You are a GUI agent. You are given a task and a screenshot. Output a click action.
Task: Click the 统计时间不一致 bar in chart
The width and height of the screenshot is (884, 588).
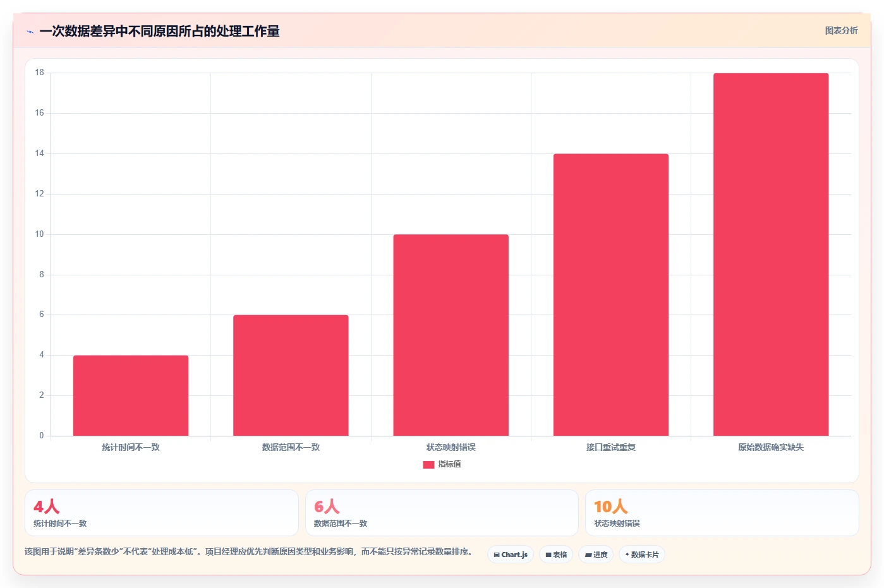(131, 395)
